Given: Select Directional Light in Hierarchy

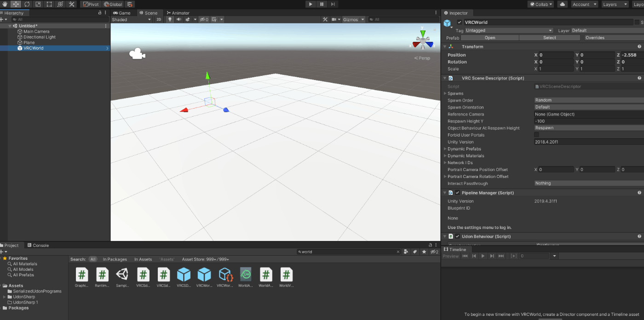Looking at the screenshot, I should pos(40,37).
